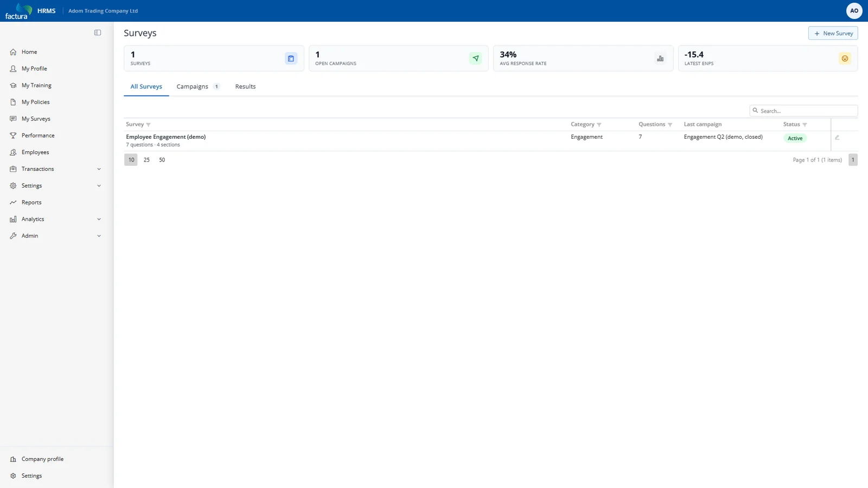The height and width of the screenshot is (488, 868).
Task: Click the My Policies document icon
Action: click(x=13, y=102)
